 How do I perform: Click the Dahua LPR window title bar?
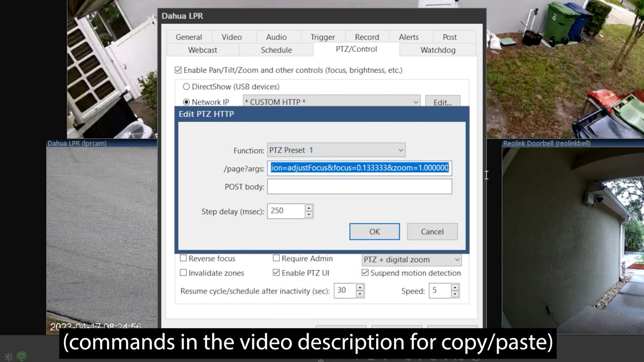click(322, 16)
